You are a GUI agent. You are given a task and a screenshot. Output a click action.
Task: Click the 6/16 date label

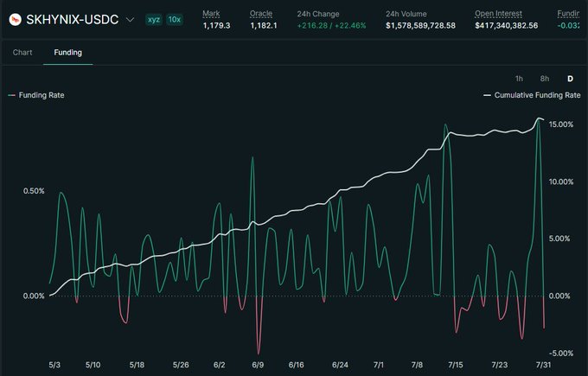coord(297,365)
